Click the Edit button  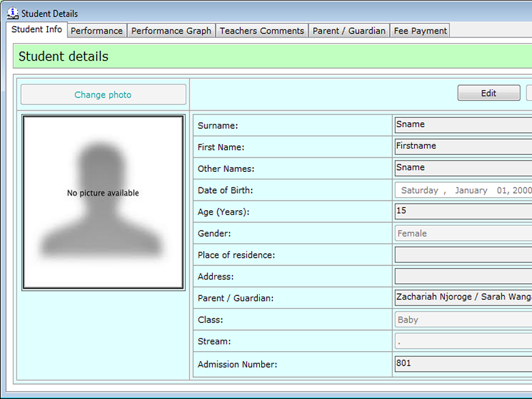[x=488, y=93]
